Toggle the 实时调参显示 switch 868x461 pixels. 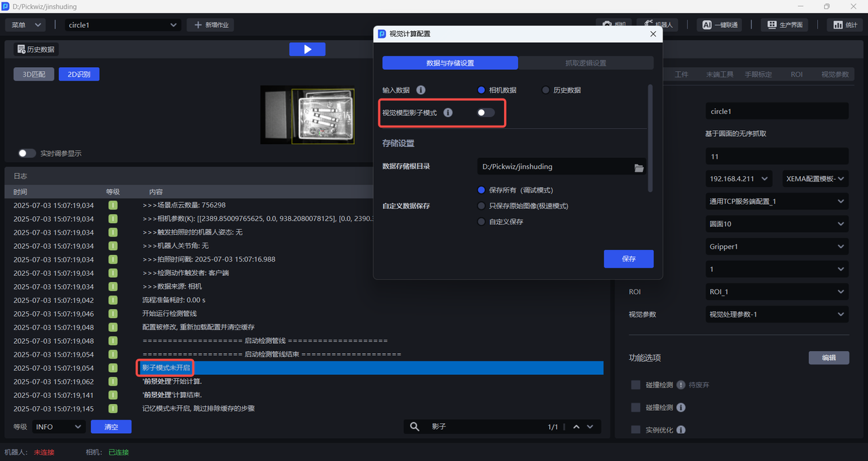[27, 153]
